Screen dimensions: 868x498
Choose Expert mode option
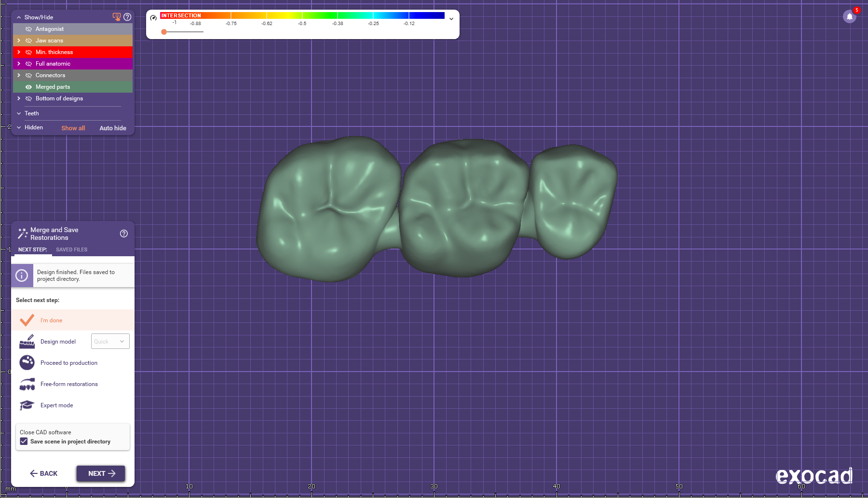(x=73, y=405)
